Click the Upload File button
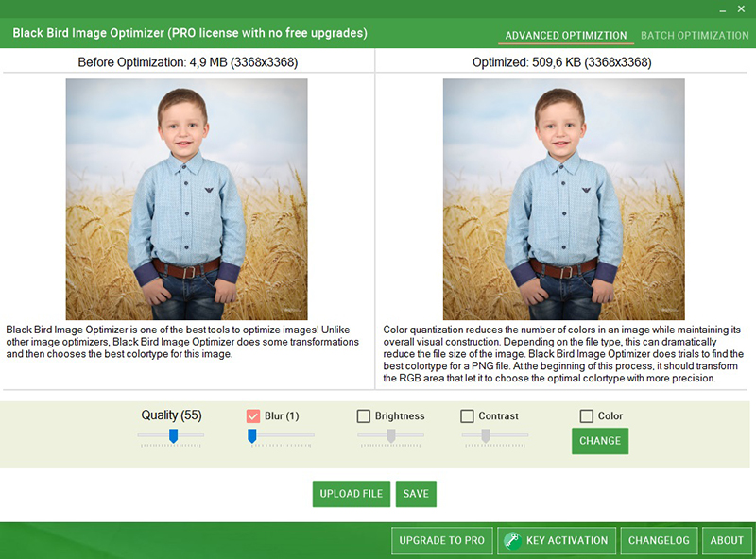This screenshot has width=756, height=559. tap(351, 494)
